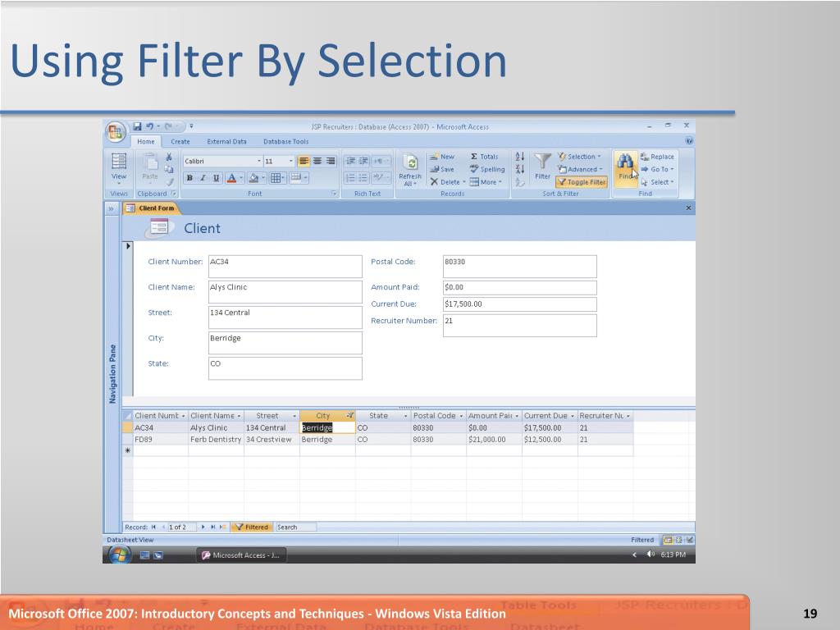Click the numbered list icon in Rich Text
Screen dimensions: 840x630
click(x=349, y=178)
